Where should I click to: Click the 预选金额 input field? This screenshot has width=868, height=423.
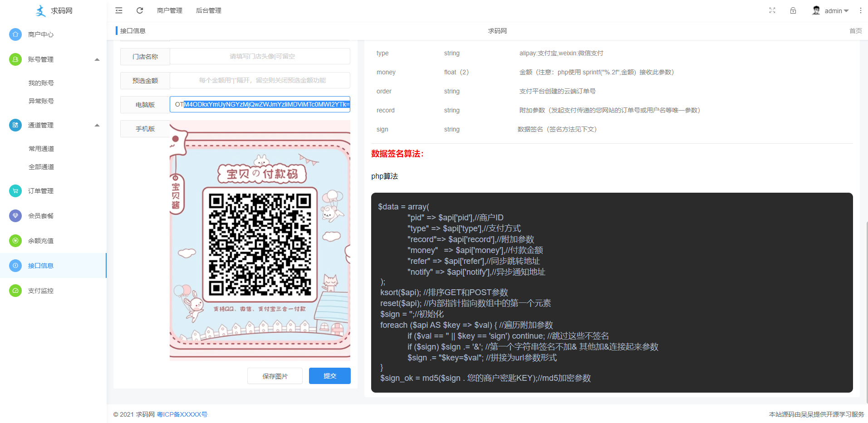[260, 80]
